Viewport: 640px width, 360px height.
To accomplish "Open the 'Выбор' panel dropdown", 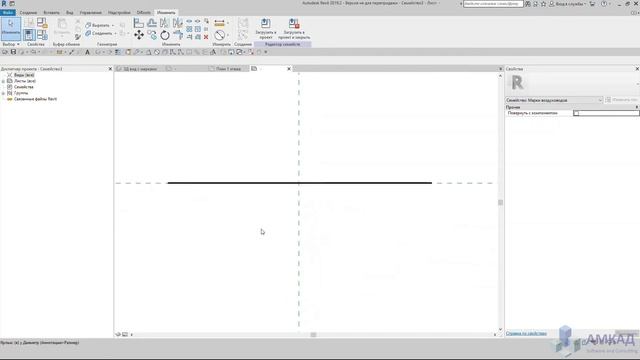I will [x=11, y=44].
